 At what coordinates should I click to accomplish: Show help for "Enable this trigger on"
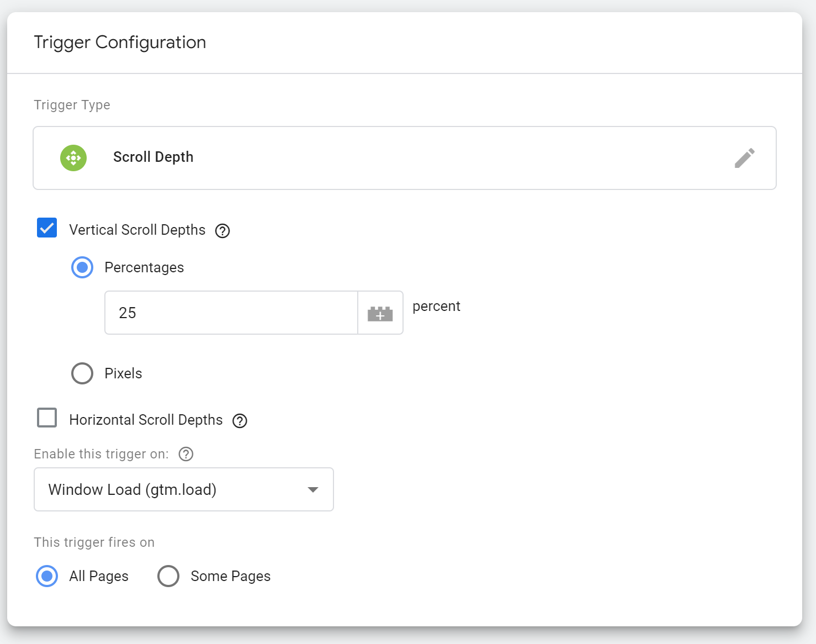(186, 454)
